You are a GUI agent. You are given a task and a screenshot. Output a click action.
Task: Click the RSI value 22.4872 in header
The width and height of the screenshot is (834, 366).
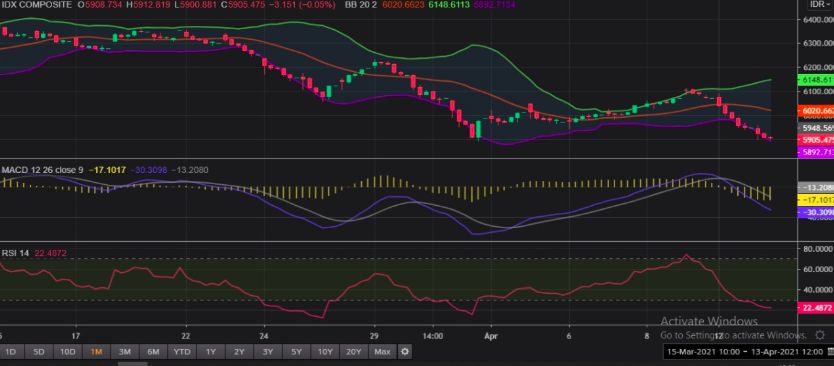point(51,253)
